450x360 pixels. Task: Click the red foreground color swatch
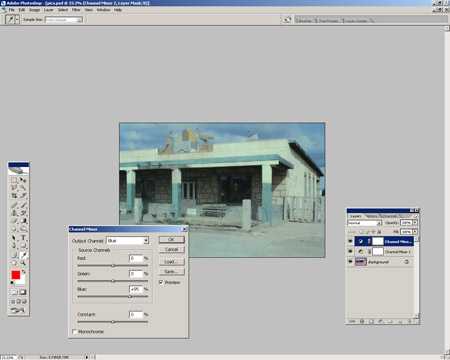(16, 275)
